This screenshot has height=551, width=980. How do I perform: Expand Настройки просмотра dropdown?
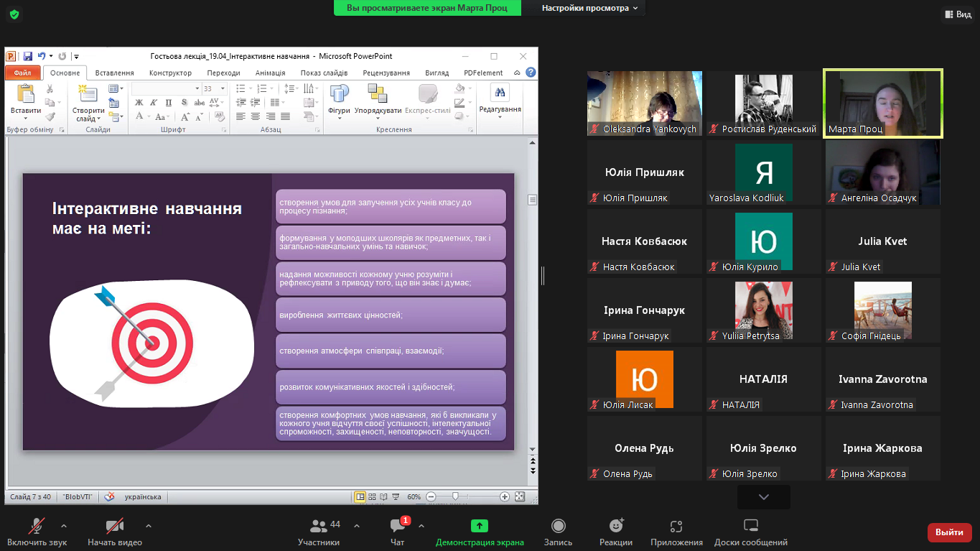click(x=589, y=8)
